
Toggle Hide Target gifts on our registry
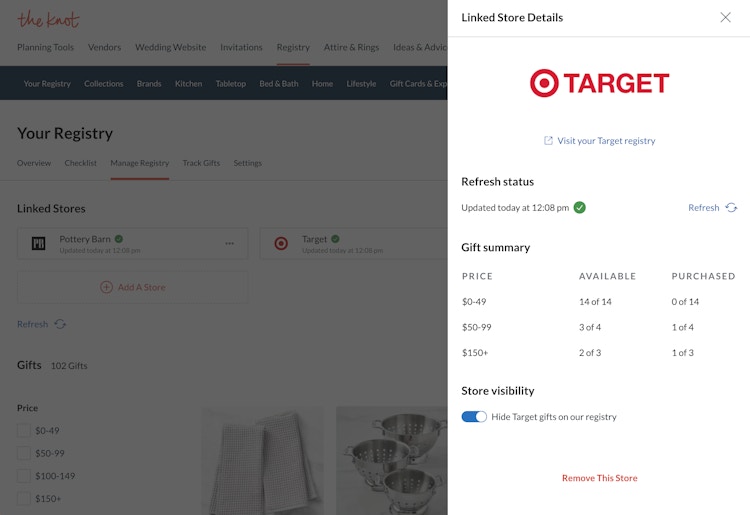point(474,416)
